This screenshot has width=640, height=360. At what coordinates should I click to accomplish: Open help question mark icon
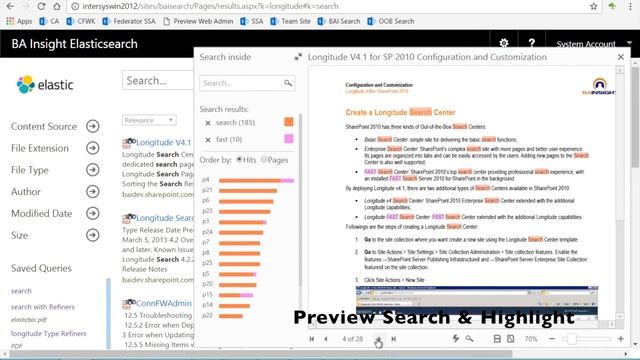point(531,43)
